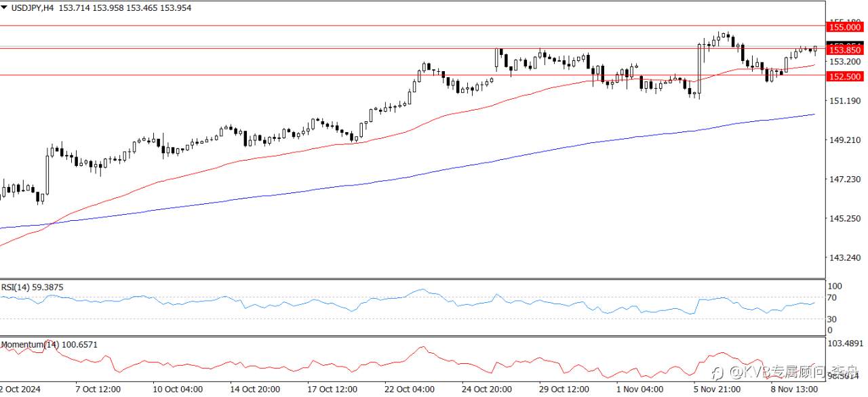Click the Momentum(14) 100.6571 indicator label
This screenshot has height=397, width=868.
[x=50, y=344]
